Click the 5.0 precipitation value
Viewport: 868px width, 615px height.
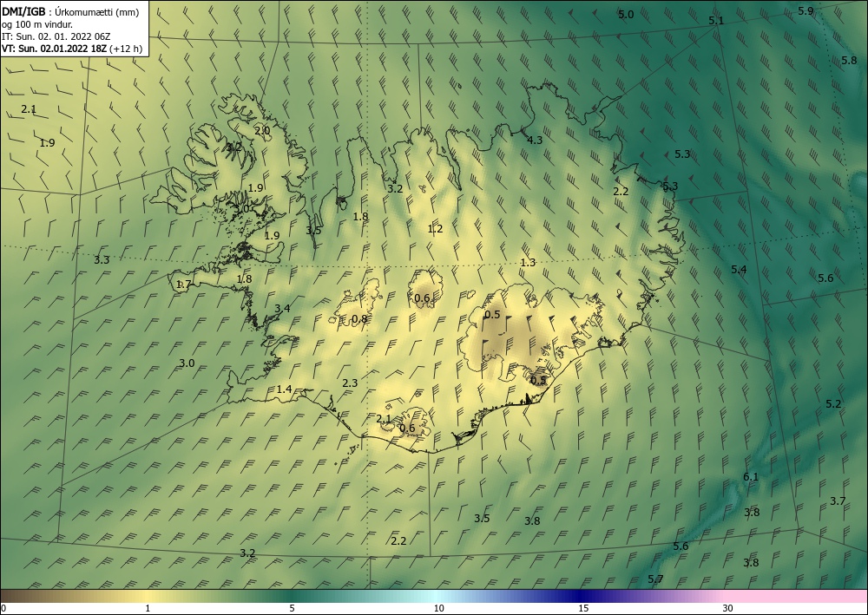626,15
